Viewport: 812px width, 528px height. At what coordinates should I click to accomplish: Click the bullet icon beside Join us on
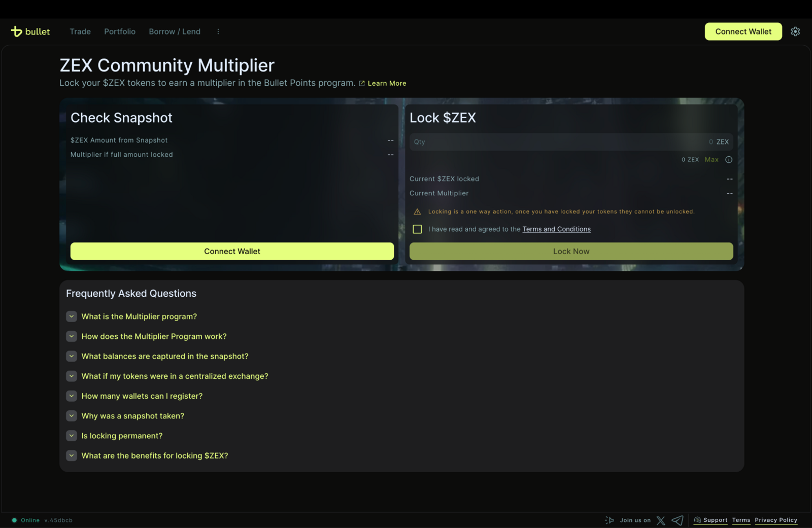point(610,520)
